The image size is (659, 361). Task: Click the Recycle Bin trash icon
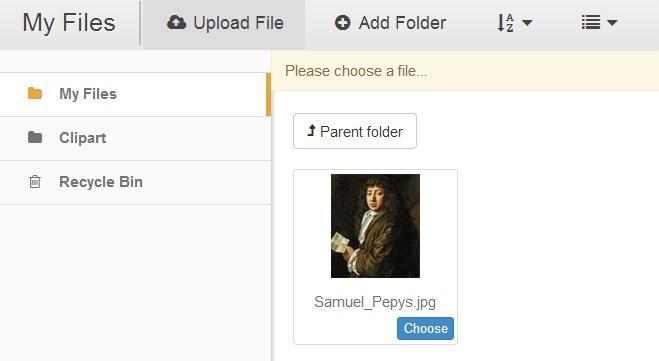click(35, 182)
